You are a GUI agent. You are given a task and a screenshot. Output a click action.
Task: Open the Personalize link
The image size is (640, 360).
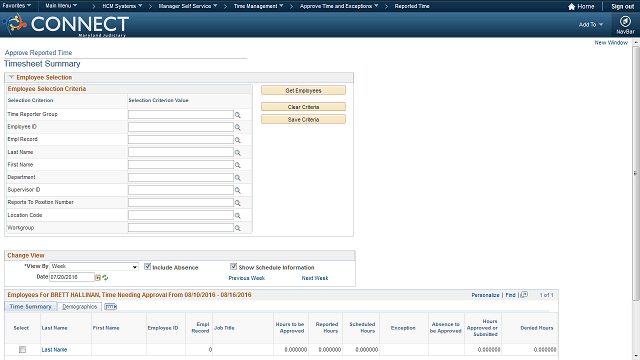[485, 295]
